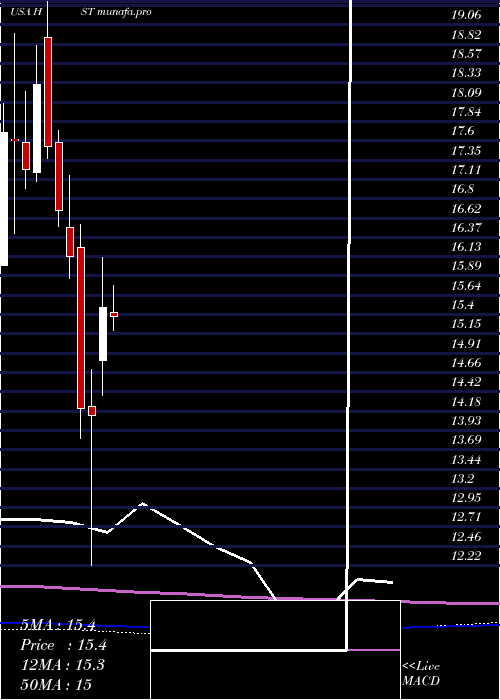The width and height of the screenshot is (500, 700).
Task: Select the 17.84 axis value
Action: point(466,112)
